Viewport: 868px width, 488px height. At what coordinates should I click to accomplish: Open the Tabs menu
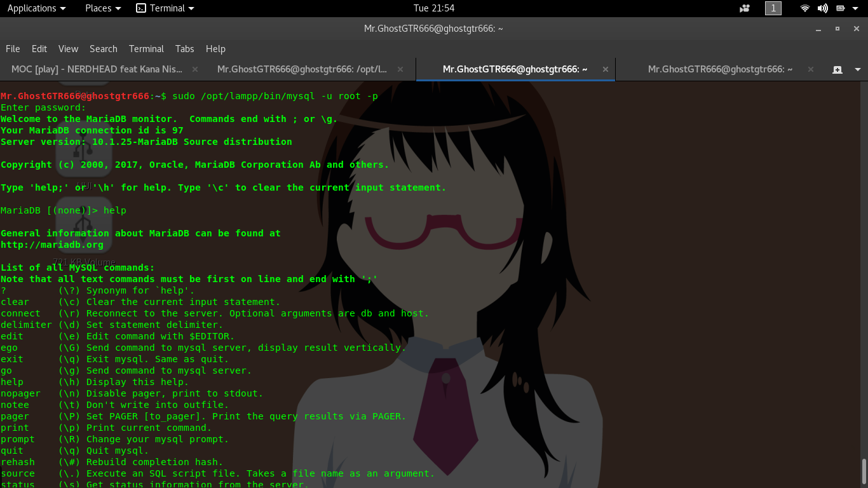coord(184,49)
